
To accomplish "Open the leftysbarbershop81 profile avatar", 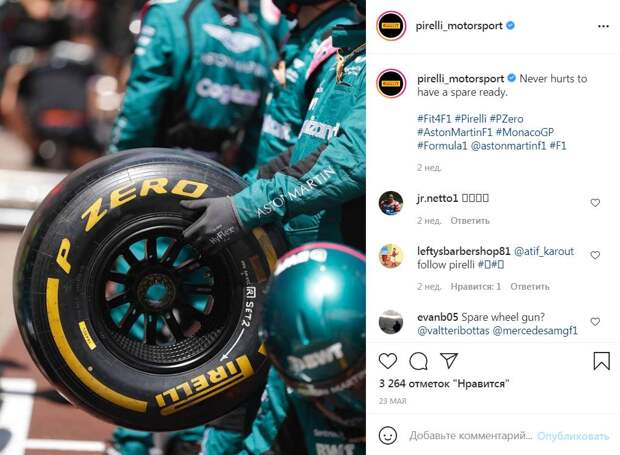I will point(391,256).
